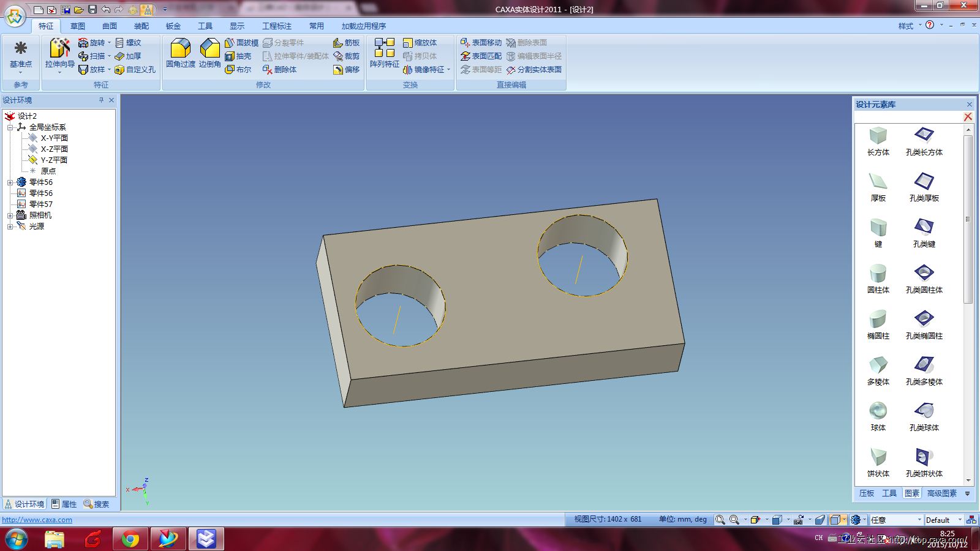This screenshot has width=980, height=551.
Task: Open the CAXA application orb menu
Action: (15, 17)
